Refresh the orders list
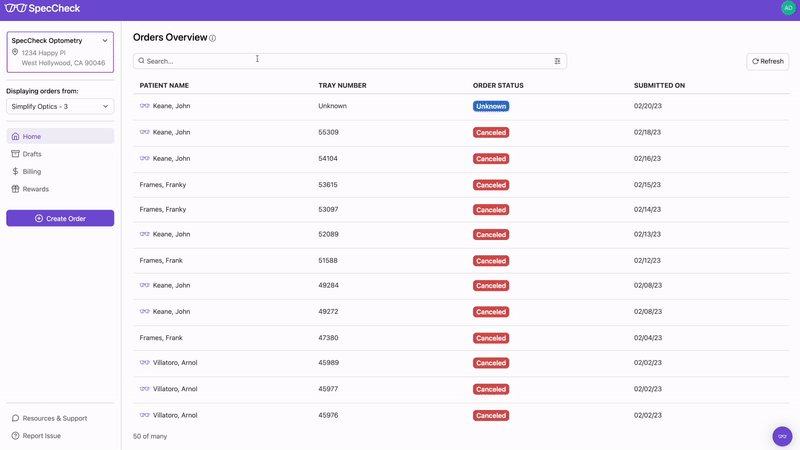This screenshot has width=800, height=450. coord(767,61)
